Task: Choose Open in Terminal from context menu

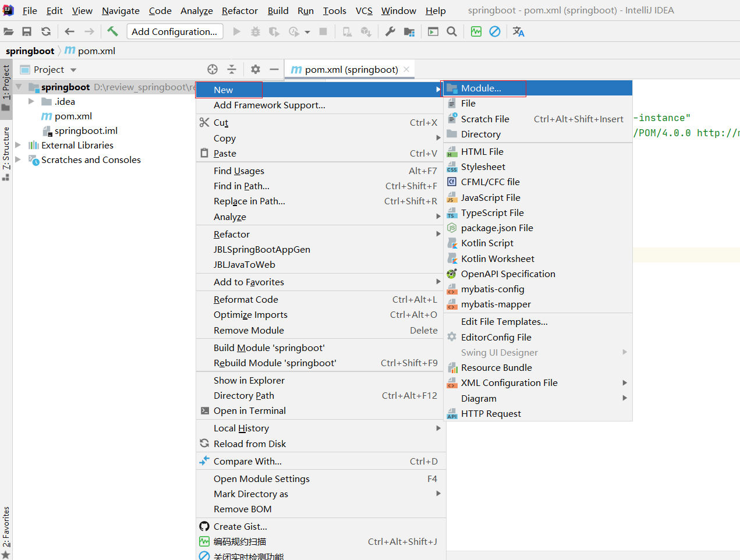Action: point(249,410)
